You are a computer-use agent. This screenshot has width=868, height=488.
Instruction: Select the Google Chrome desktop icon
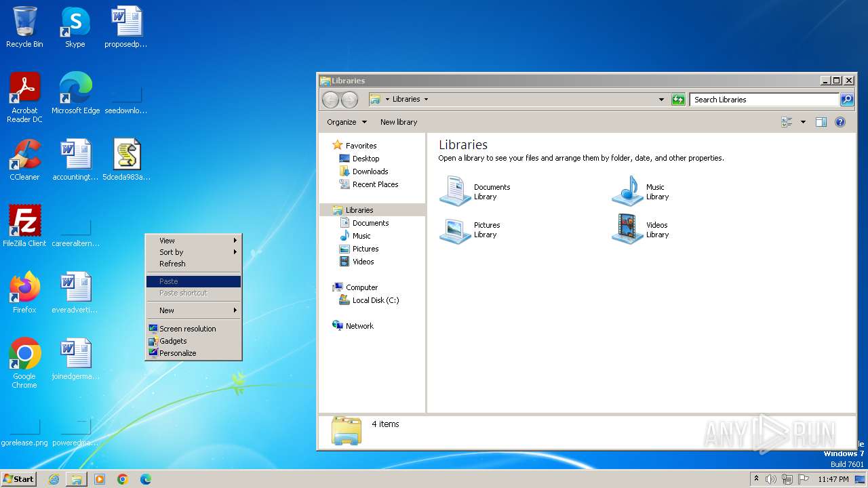pyautogui.click(x=24, y=363)
